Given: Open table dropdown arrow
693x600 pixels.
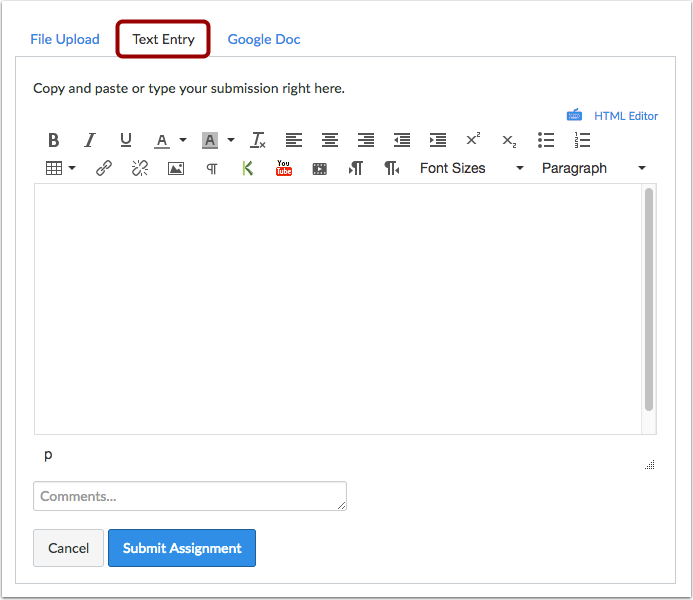Looking at the screenshot, I should (x=72, y=168).
